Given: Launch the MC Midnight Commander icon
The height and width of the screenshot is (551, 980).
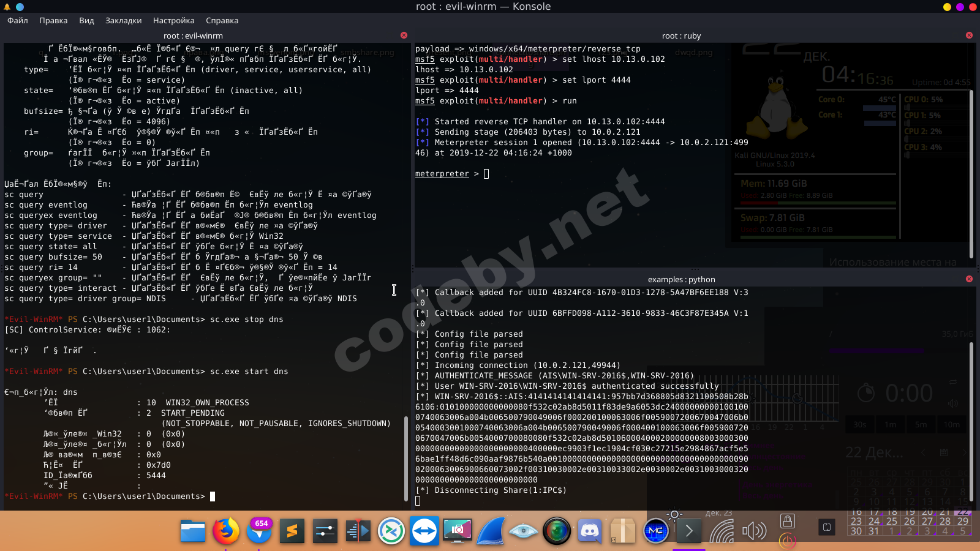Looking at the screenshot, I should point(656,531).
